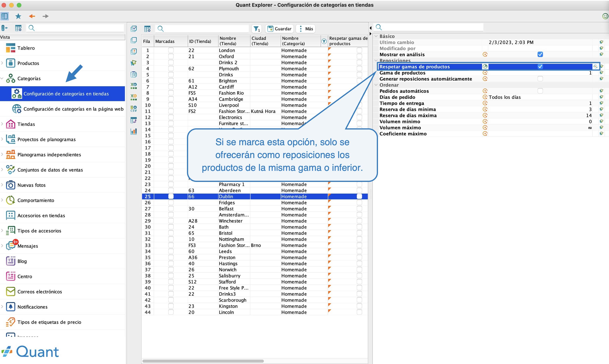Click the smiley face icon at top right
This screenshot has height=364, width=609.
pyautogui.click(x=605, y=16)
